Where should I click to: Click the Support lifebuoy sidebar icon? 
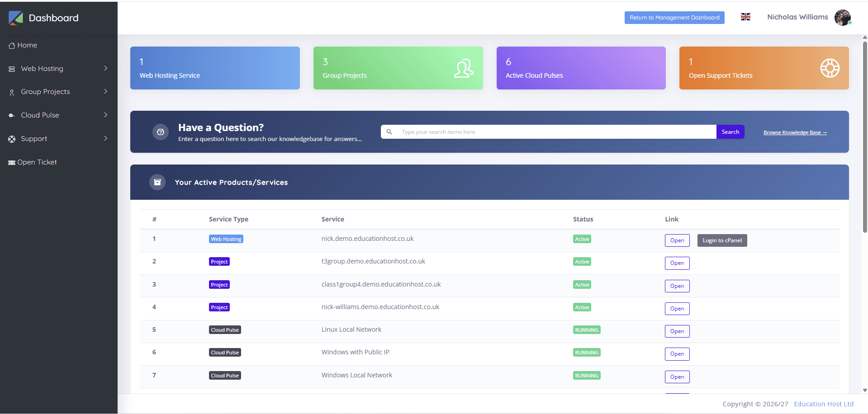12,139
